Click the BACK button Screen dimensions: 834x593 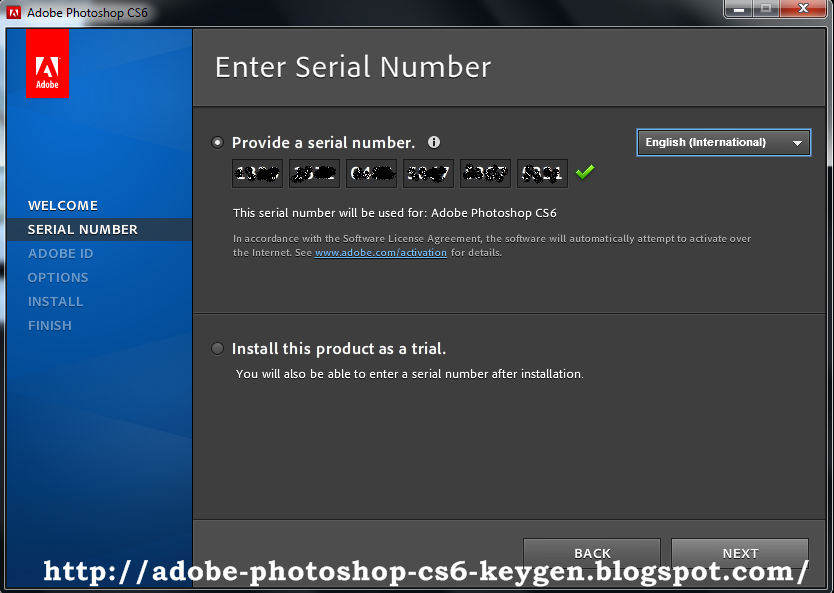[x=592, y=554]
